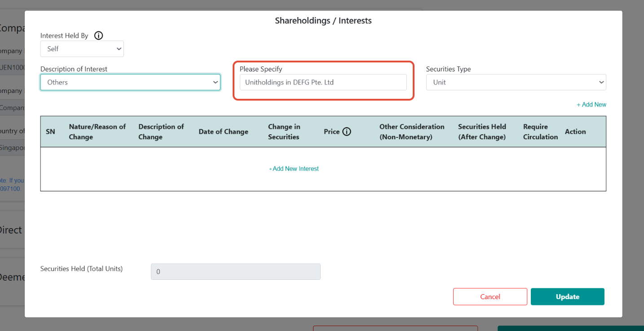Click the Cancel button
This screenshot has height=331, width=644.
click(490, 296)
